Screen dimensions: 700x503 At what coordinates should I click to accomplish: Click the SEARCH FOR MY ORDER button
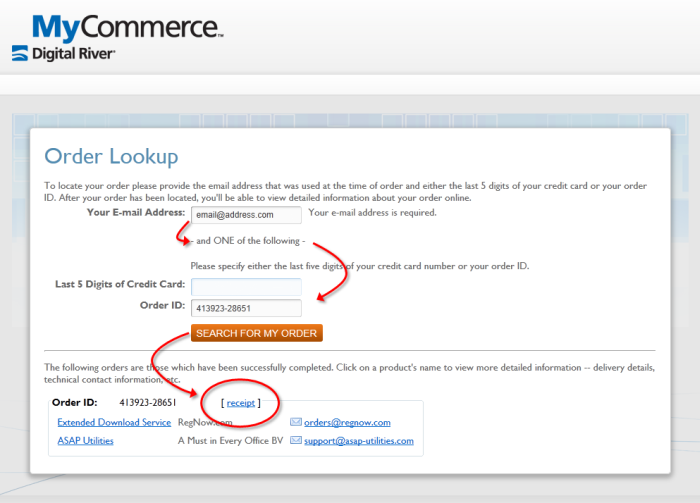(x=257, y=333)
